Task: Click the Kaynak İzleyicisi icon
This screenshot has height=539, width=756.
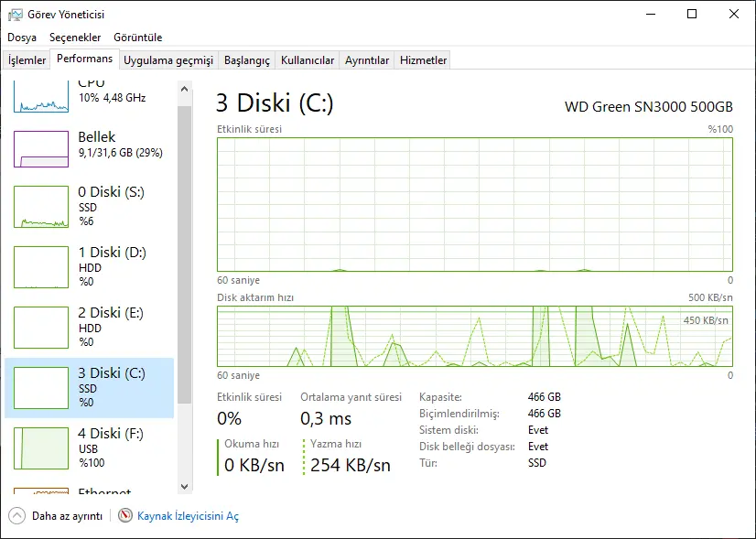Action: 125,515
